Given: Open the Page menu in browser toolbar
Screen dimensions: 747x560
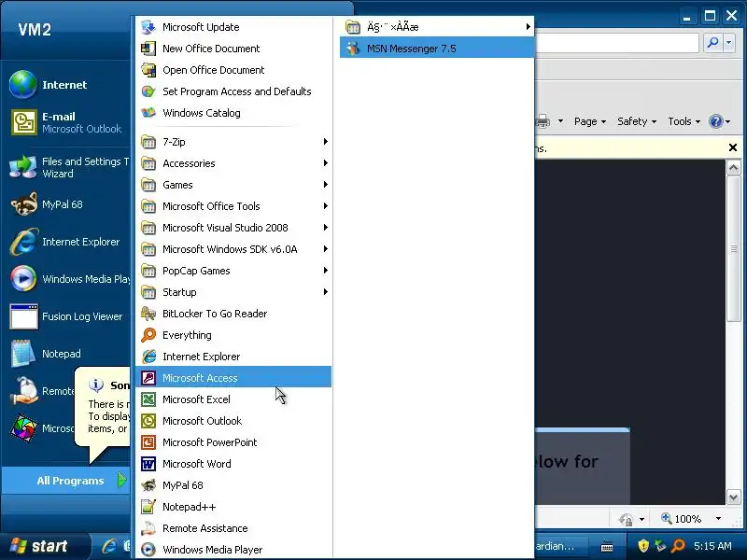Looking at the screenshot, I should tap(590, 121).
